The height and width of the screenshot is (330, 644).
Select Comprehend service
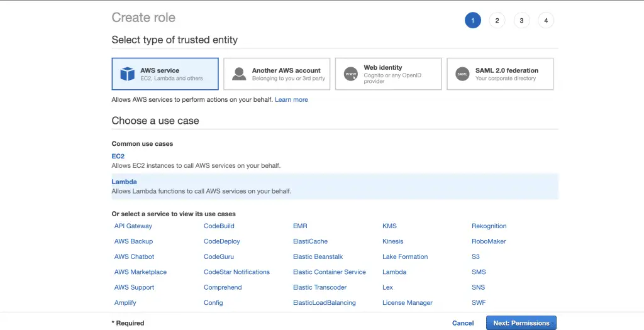tap(223, 287)
